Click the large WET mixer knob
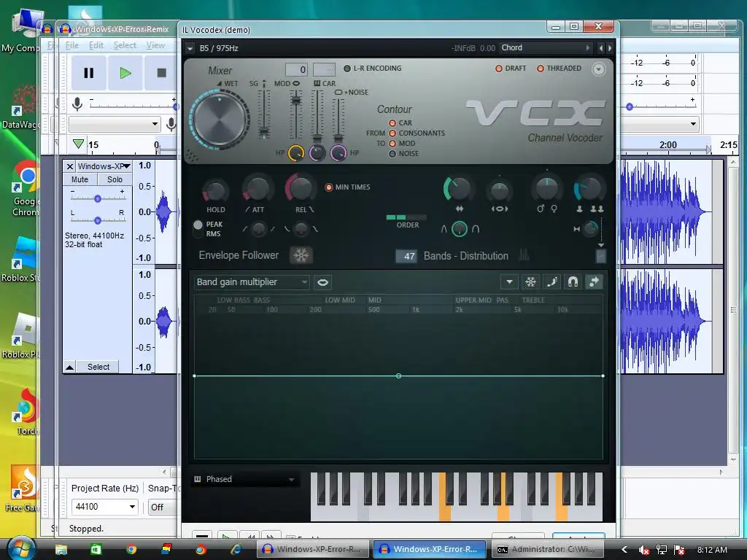Image resolution: width=747 pixels, height=560 pixels. [x=220, y=120]
